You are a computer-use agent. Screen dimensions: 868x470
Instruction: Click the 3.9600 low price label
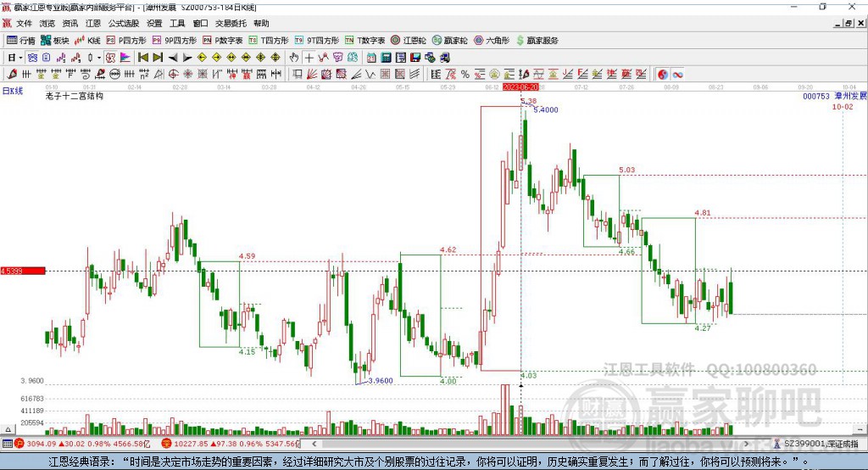click(381, 381)
